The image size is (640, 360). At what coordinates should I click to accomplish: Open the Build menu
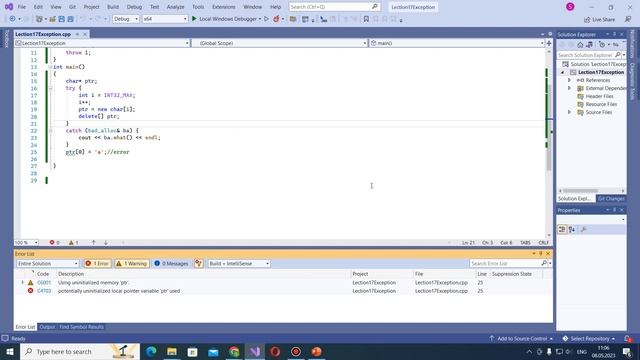click(113, 7)
